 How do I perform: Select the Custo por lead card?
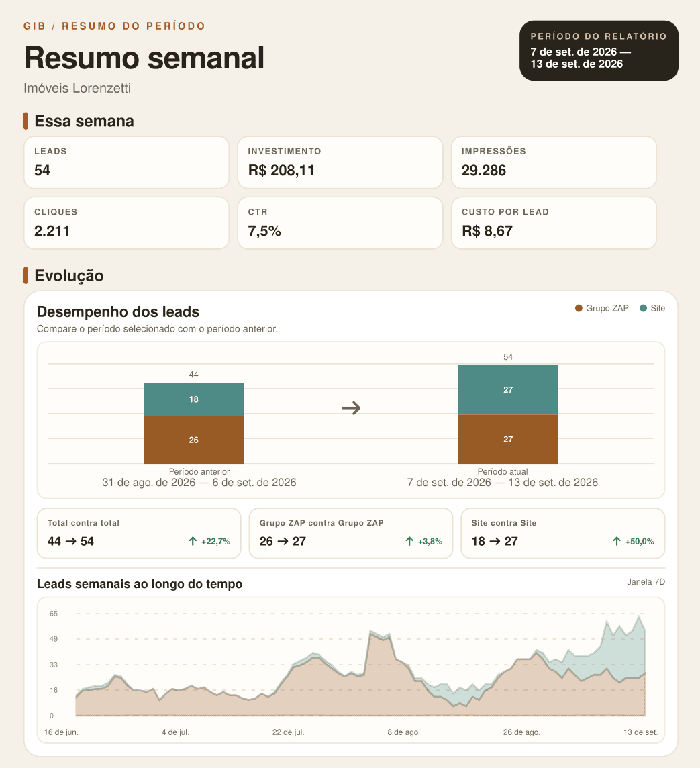[x=554, y=223]
